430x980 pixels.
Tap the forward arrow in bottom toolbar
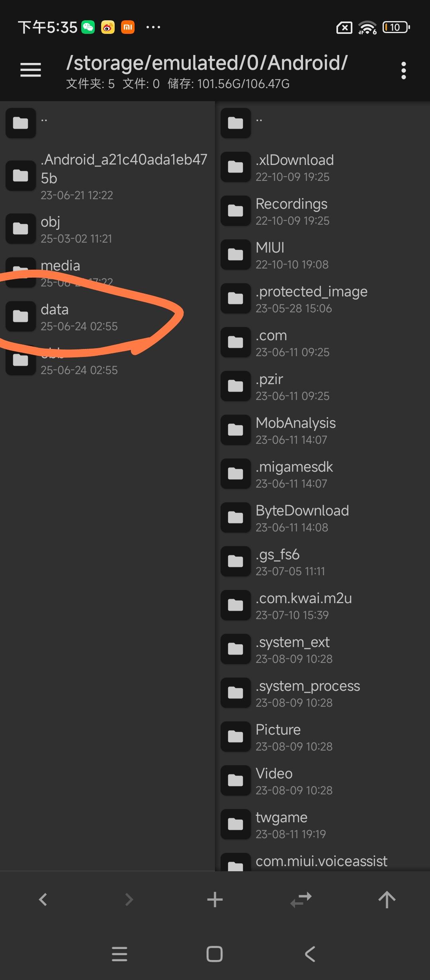pyautogui.click(x=129, y=900)
